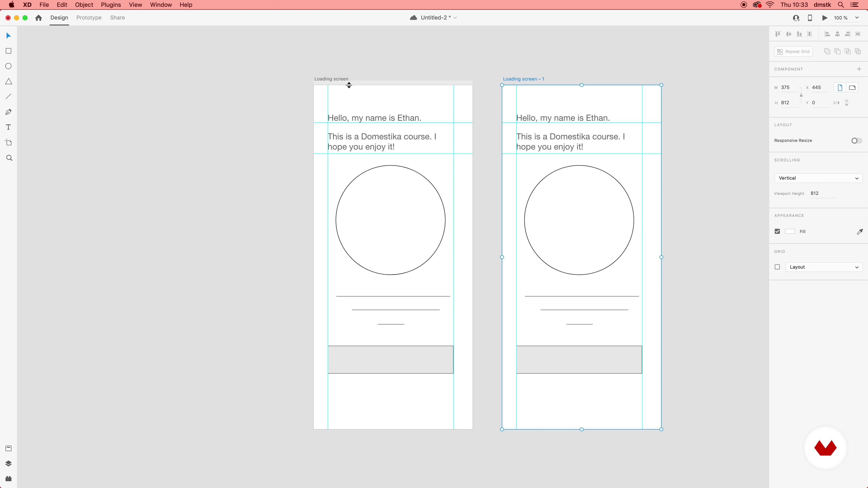868x488 pixels.
Task: Open the File menu
Action: pyautogui.click(x=44, y=5)
